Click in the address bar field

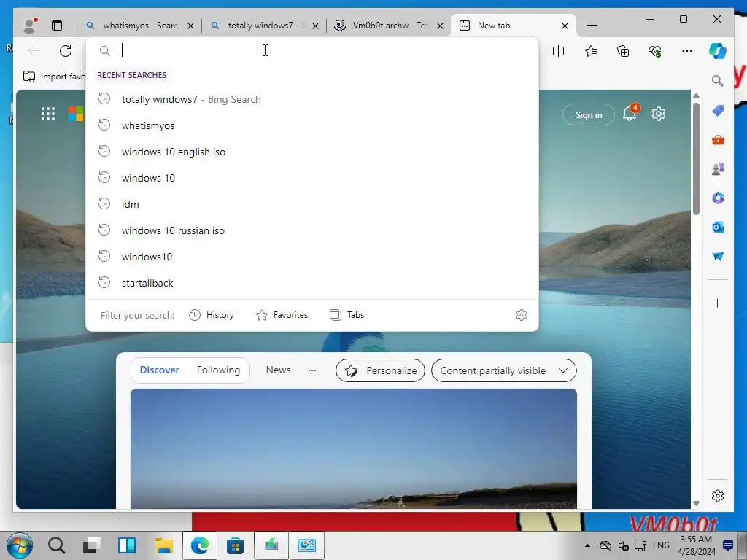click(312, 50)
